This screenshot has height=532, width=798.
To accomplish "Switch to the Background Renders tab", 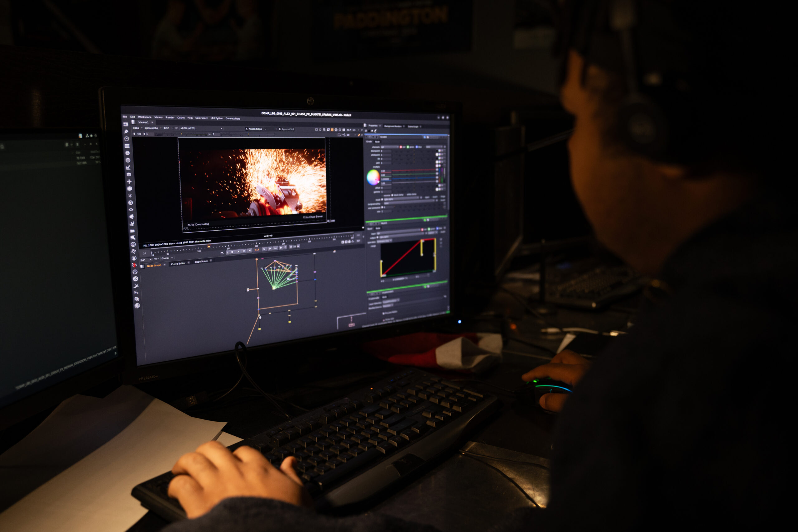I will (x=393, y=126).
